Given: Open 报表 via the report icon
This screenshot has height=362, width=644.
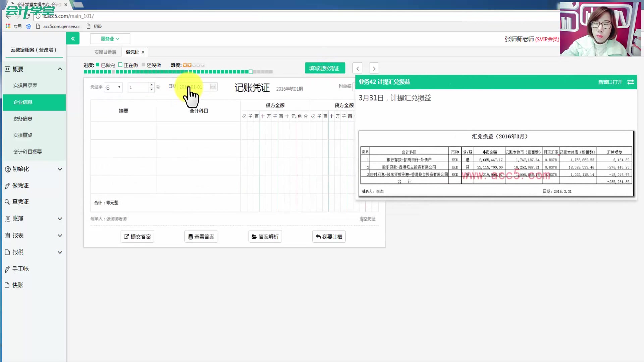Looking at the screenshot, I should (8, 235).
